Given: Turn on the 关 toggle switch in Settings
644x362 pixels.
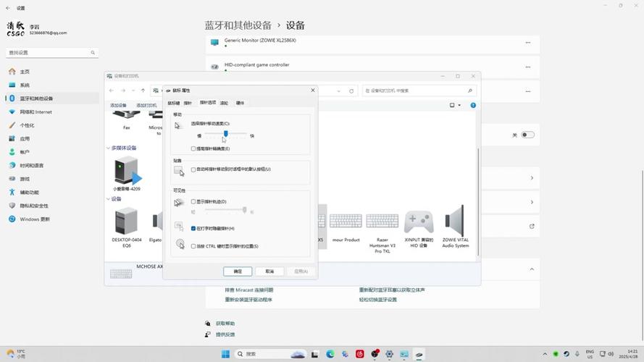Looking at the screenshot, I should 528,135.
